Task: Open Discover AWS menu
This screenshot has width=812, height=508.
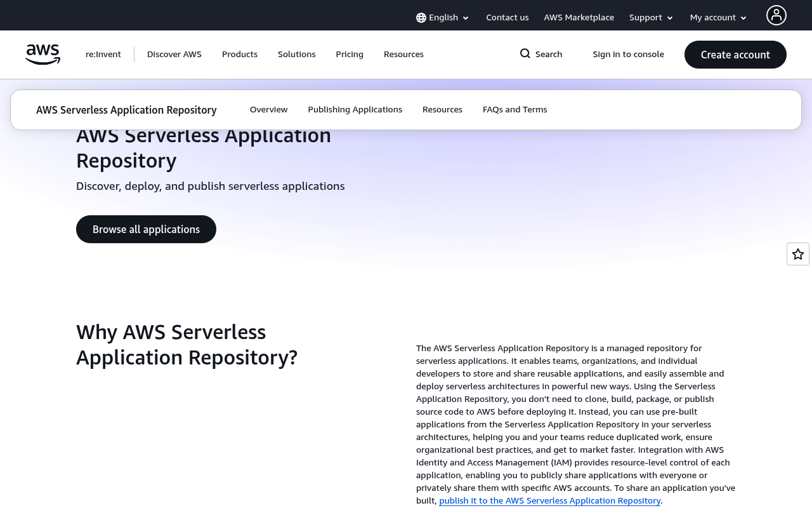Action: [174, 55]
